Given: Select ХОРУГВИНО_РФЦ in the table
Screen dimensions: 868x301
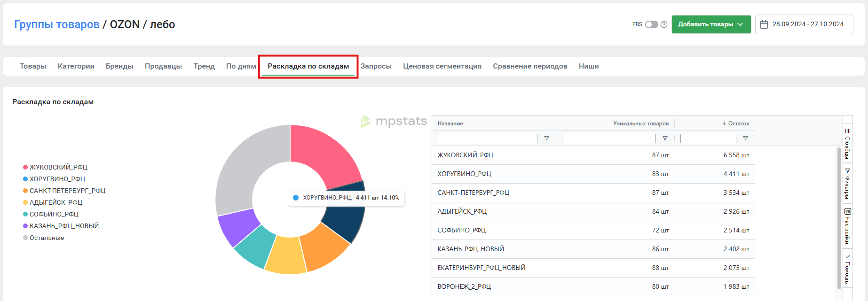Looking at the screenshot, I should point(464,174).
